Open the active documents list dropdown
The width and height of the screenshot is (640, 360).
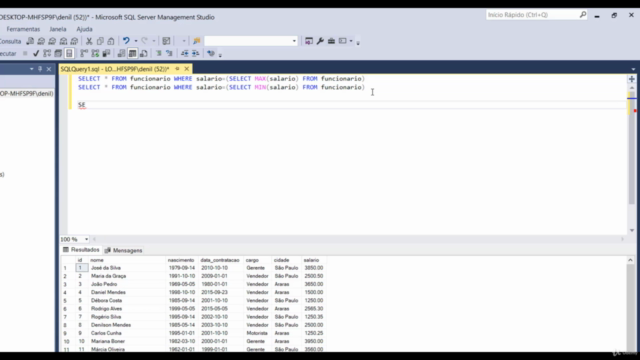point(633,69)
